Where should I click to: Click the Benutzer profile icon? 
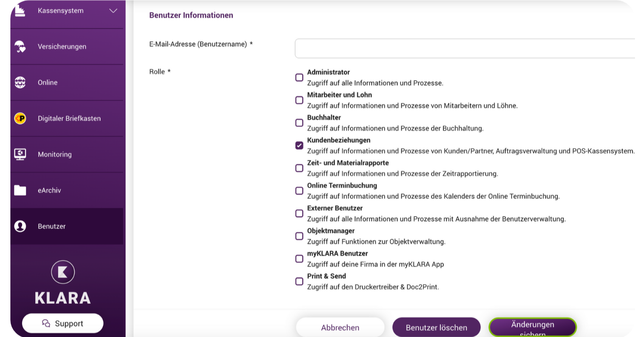[20, 226]
